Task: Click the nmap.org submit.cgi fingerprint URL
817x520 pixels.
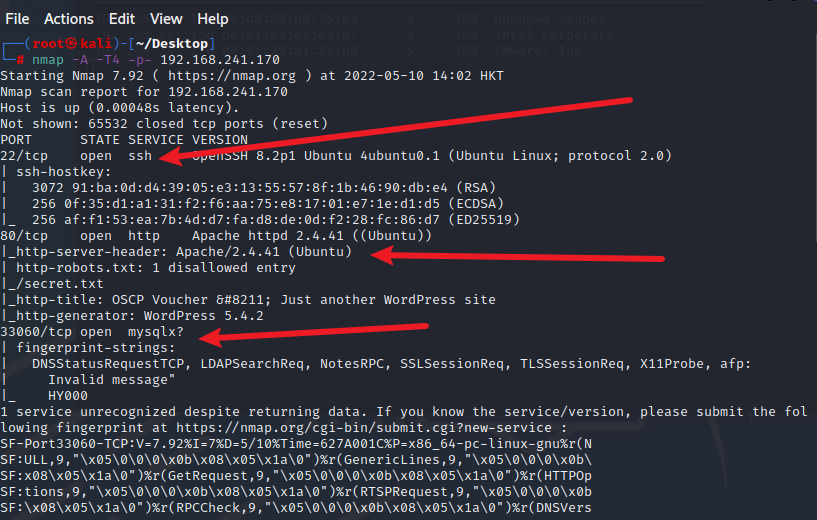Action: click(364, 428)
